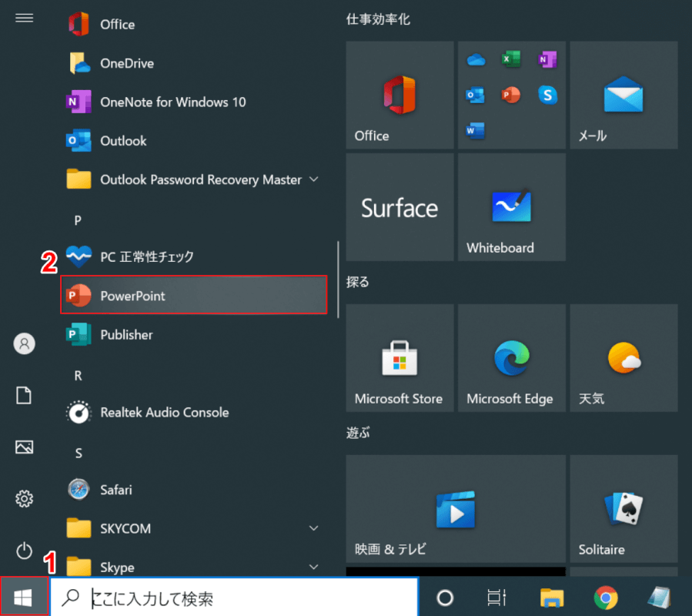
Task: Open the Microsoft Store tile
Action: 399,358
